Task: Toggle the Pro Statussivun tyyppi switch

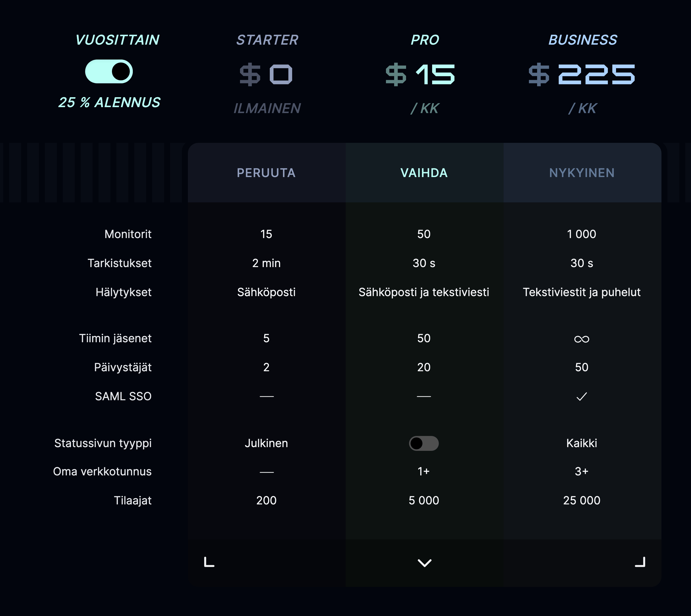Action: coord(424,443)
